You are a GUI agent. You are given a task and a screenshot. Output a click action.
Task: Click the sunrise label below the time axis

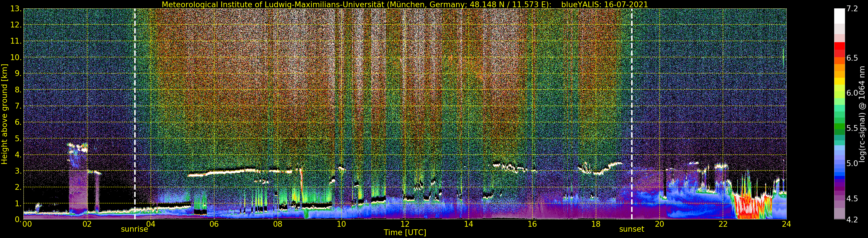[x=134, y=229]
